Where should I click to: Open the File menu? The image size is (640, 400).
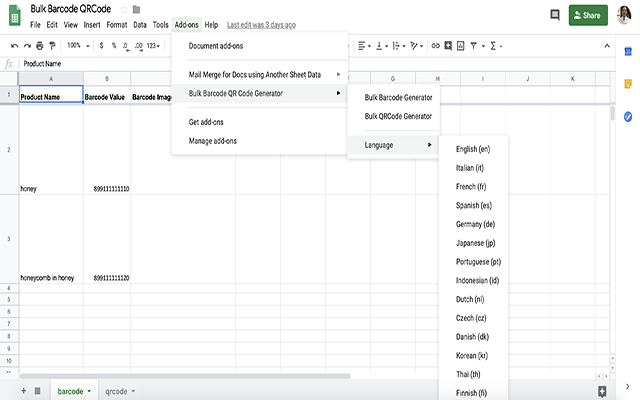pos(35,25)
